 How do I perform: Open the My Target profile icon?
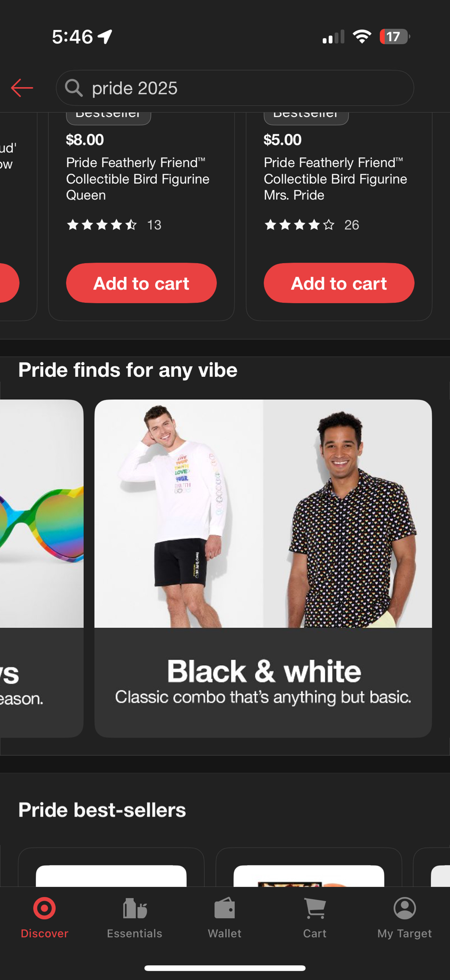point(405,908)
